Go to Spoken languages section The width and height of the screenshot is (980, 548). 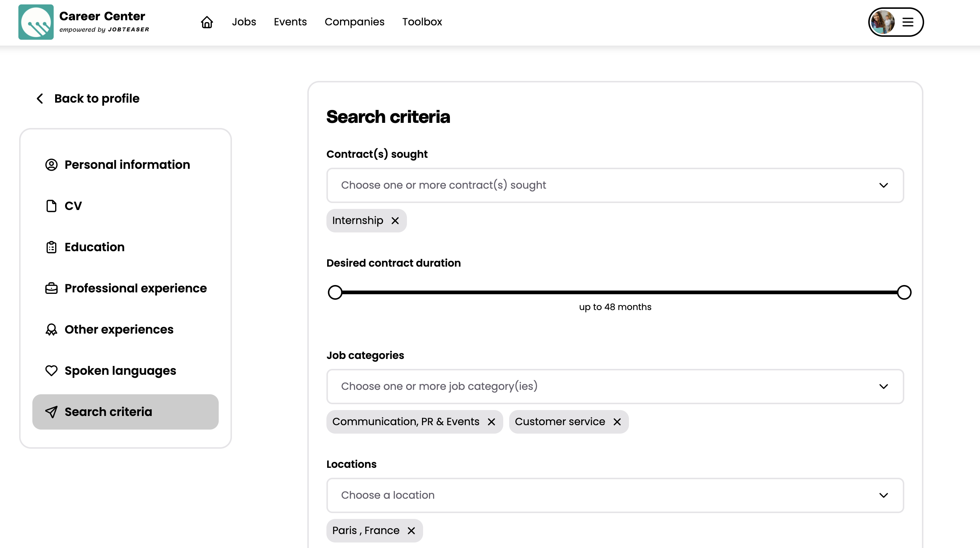coord(120,371)
